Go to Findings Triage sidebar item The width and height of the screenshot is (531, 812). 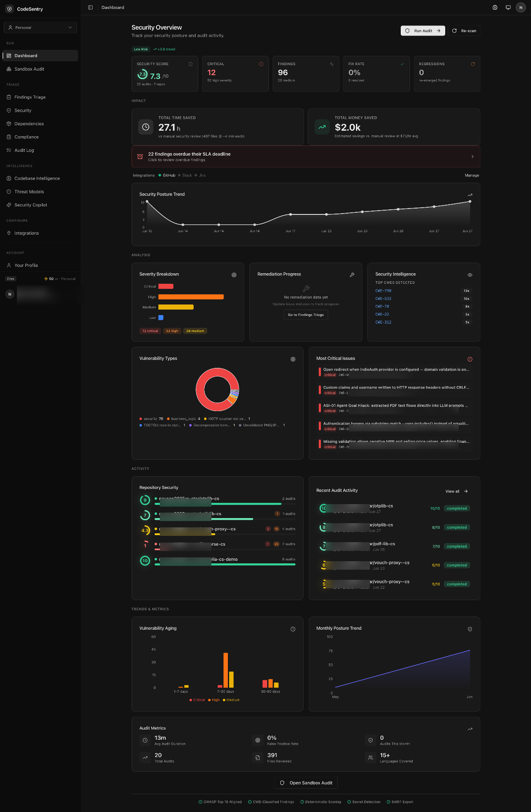pos(40,97)
